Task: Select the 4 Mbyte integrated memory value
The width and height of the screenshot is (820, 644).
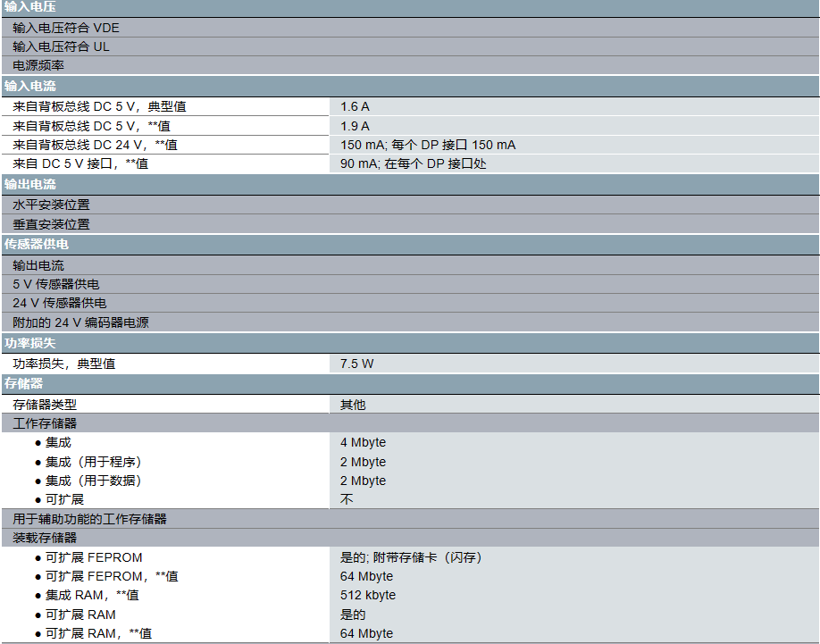Action: (x=363, y=442)
